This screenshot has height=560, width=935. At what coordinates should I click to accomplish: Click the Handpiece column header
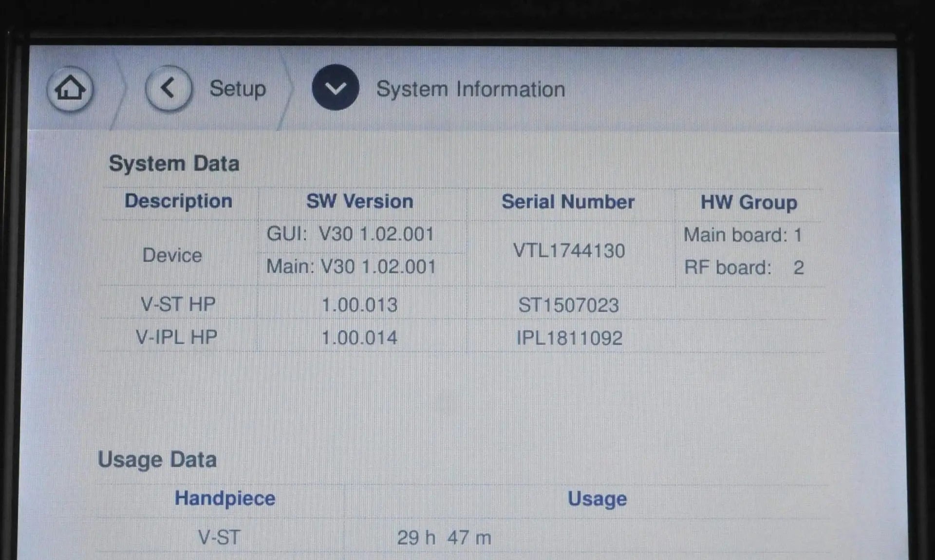pyautogui.click(x=224, y=498)
